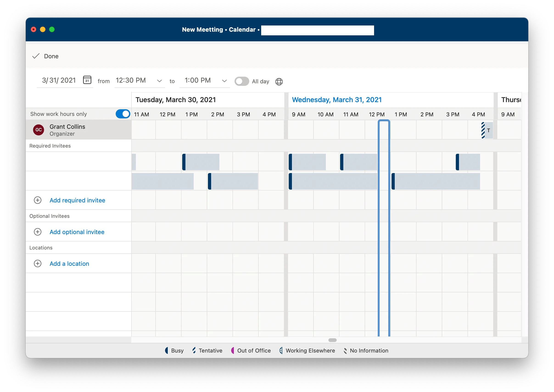Click the time zone globe icon

[x=279, y=81]
